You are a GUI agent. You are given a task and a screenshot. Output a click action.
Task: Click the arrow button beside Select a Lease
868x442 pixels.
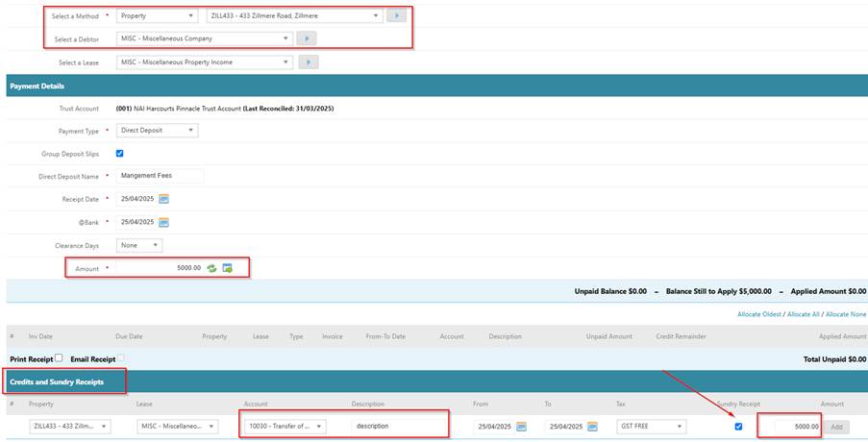[x=309, y=61]
